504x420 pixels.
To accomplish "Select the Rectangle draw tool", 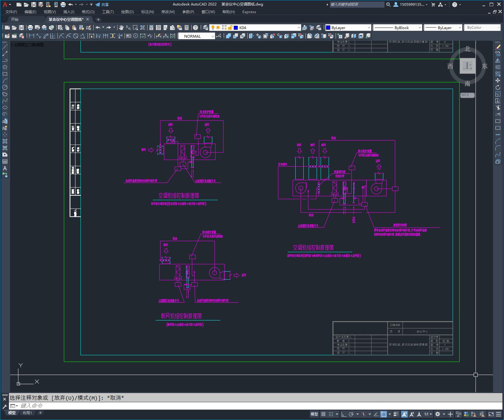I will click(5, 74).
